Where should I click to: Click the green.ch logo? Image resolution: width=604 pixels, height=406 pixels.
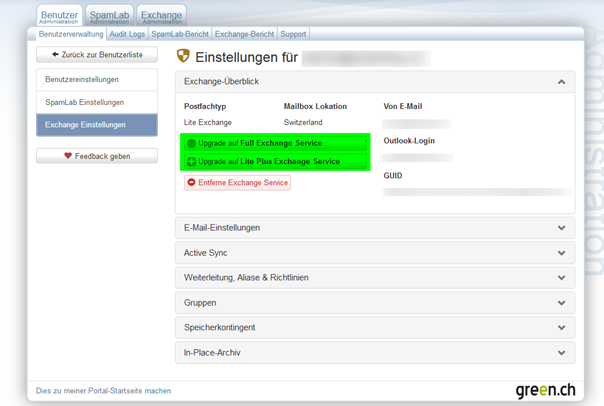coord(545,388)
